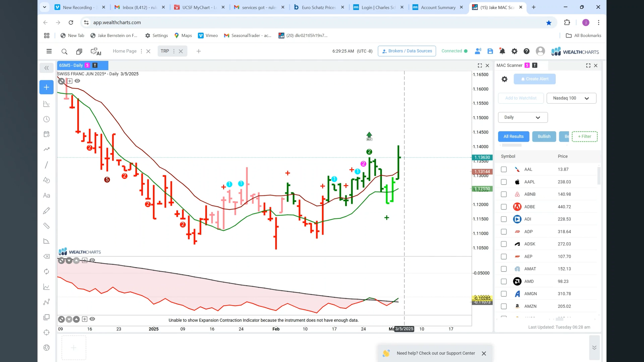Open Chrome tab search dropdown arrow

pyautogui.click(x=44, y=7)
